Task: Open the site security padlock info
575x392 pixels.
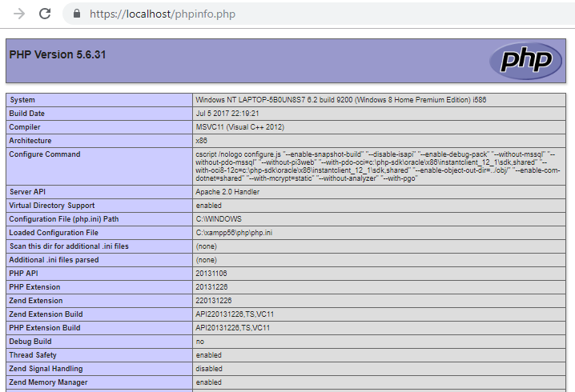Action: point(76,14)
